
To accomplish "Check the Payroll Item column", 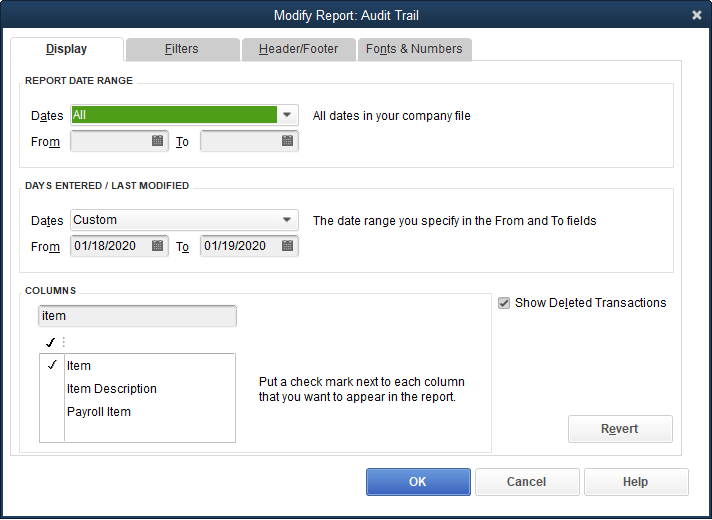I will (52, 411).
